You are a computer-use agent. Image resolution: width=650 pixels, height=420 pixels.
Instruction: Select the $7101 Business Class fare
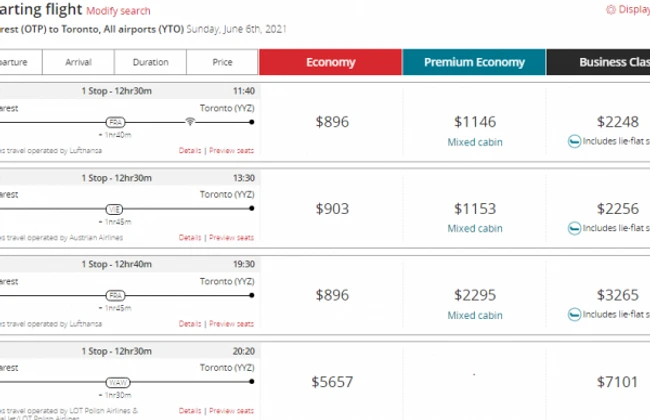tap(596, 381)
